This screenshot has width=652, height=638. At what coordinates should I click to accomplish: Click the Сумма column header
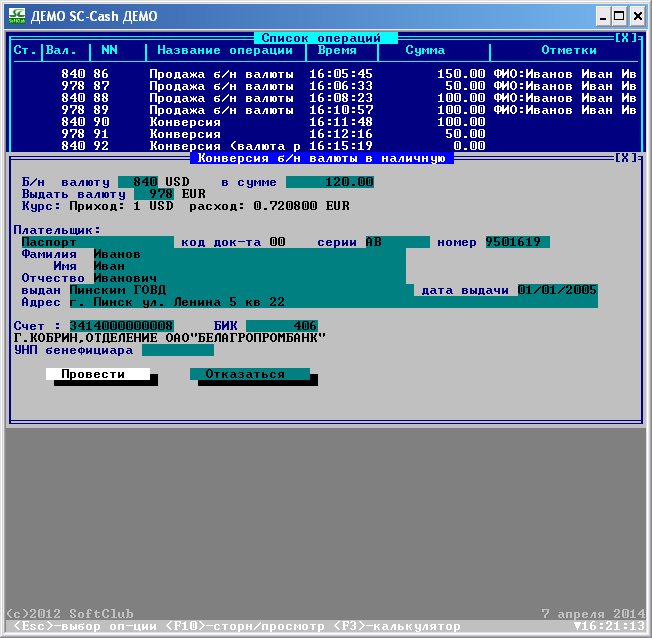425,50
